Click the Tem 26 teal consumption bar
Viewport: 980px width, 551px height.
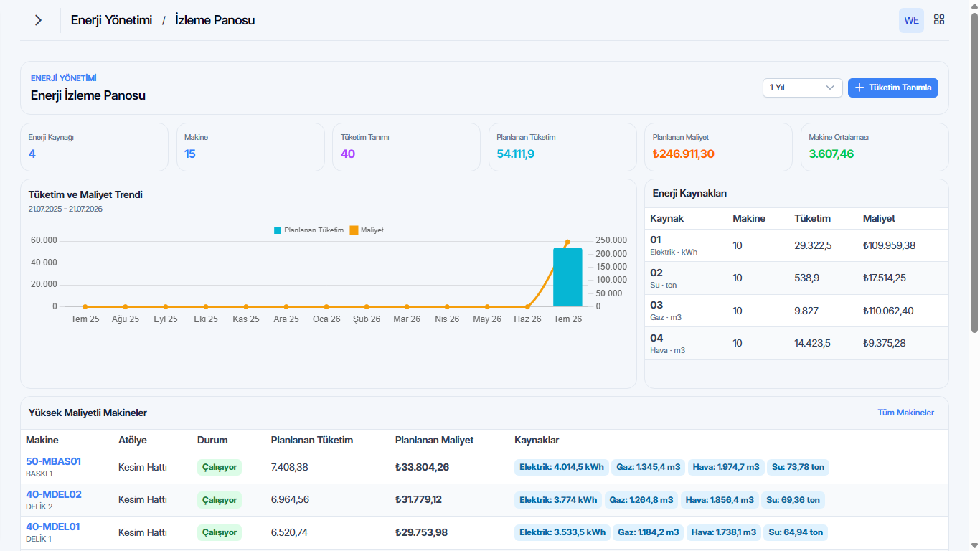[x=567, y=277]
